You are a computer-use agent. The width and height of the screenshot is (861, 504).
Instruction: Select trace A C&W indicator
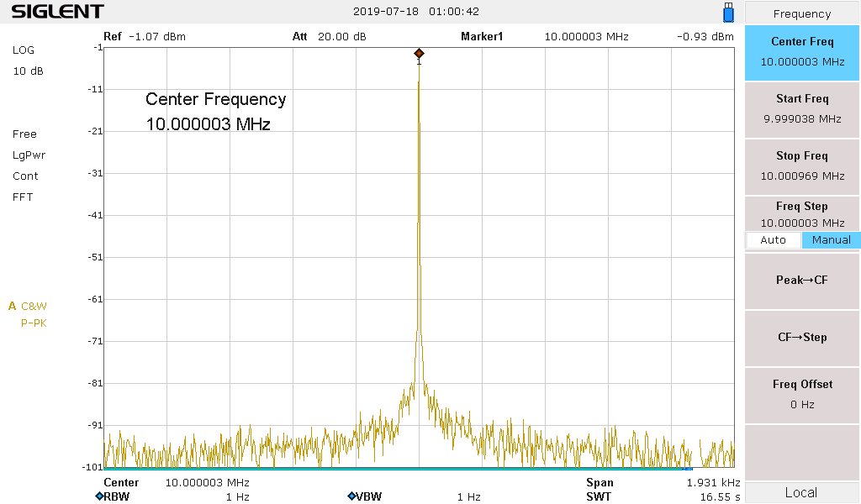pyautogui.click(x=29, y=306)
